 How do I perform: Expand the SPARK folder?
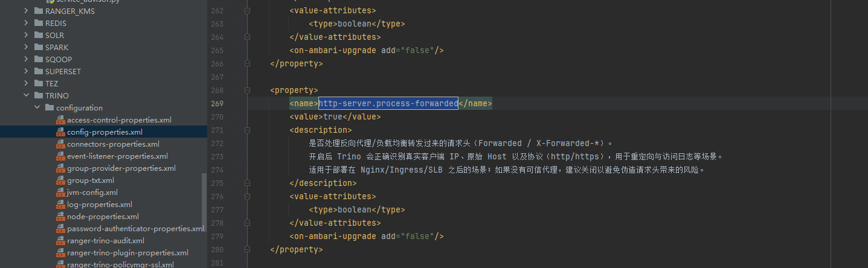point(26,47)
